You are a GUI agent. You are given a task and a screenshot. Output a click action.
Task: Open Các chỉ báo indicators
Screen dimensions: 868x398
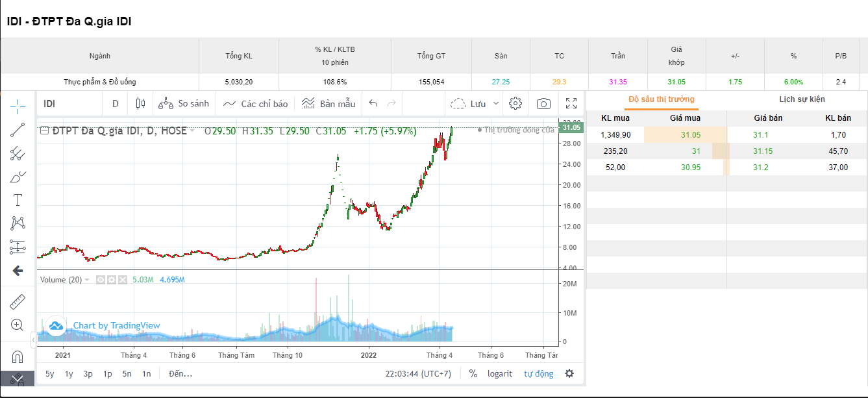tap(256, 103)
